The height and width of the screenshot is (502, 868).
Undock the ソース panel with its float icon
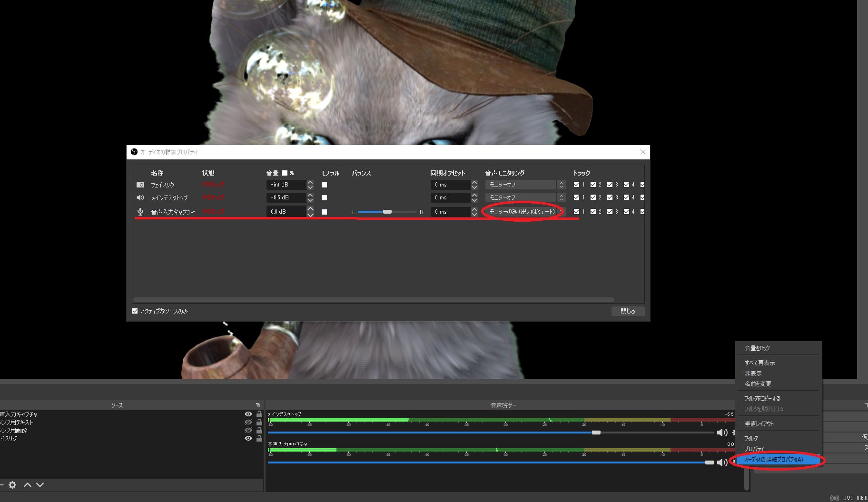click(258, 405)
